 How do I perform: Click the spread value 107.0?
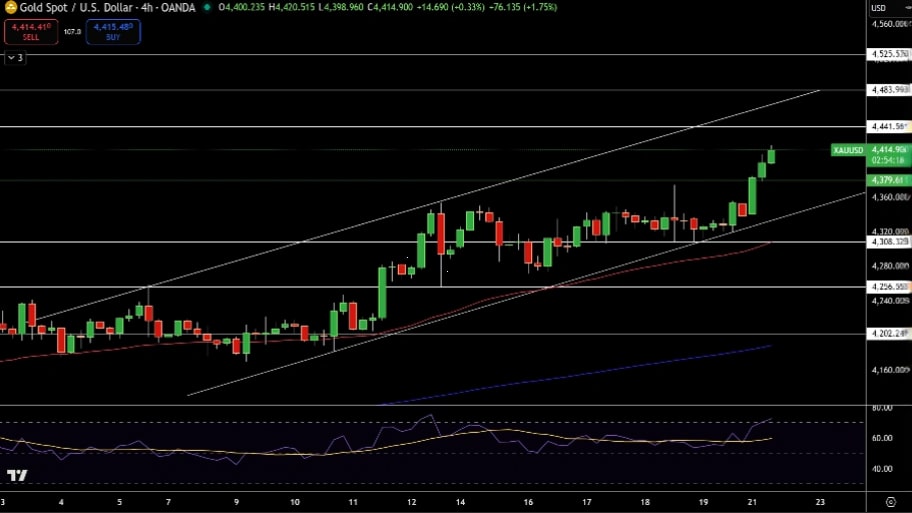pyautogui.click(x=72, y=32)
